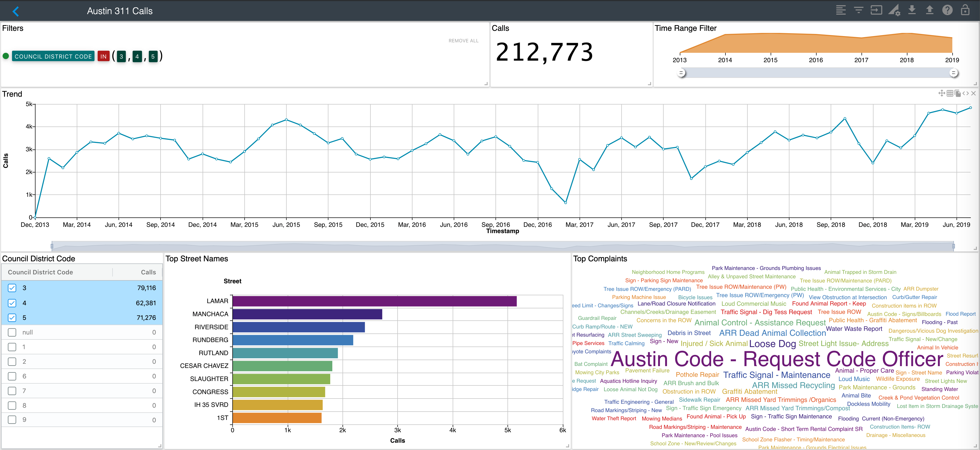The image size is (980, 450).
Task: Sort by Council District Code column header
Action: (x=40, y=272)
